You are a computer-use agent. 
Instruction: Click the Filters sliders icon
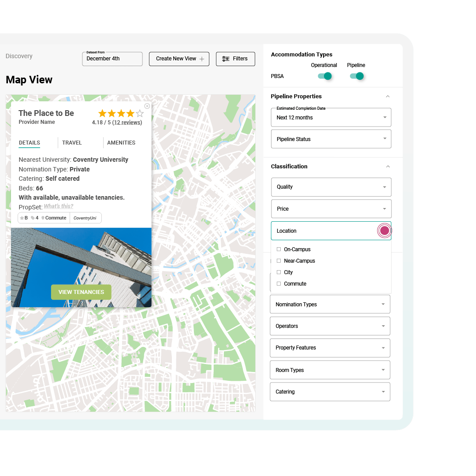226,59
